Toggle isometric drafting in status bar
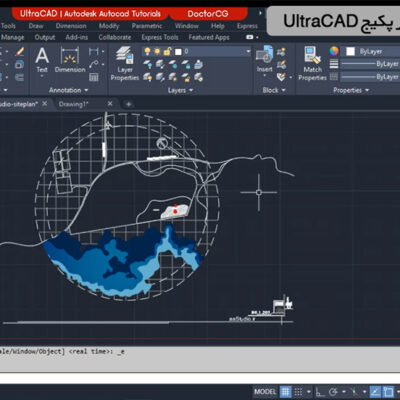The width and height of the screenshot is (400, 400). [x=355, y=392]
